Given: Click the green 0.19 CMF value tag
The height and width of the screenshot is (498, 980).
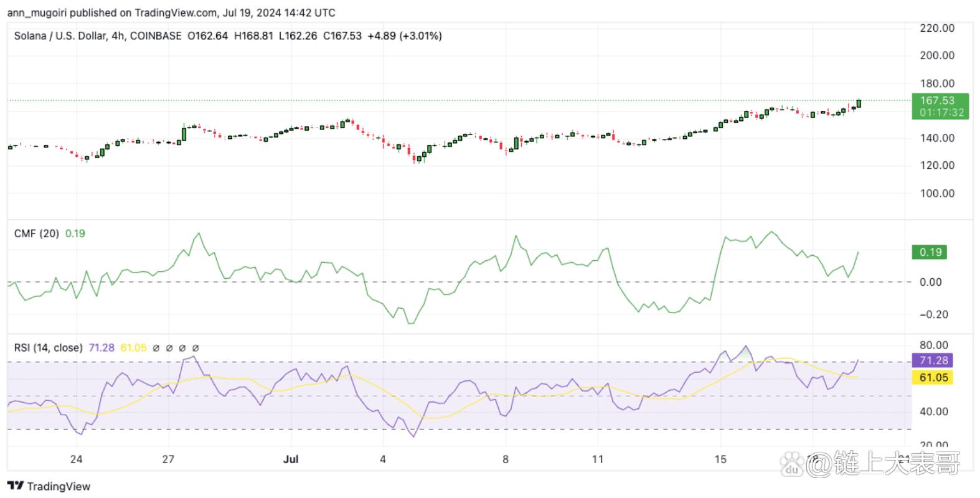Looking at the screenshot, I should tap(930, 252).
